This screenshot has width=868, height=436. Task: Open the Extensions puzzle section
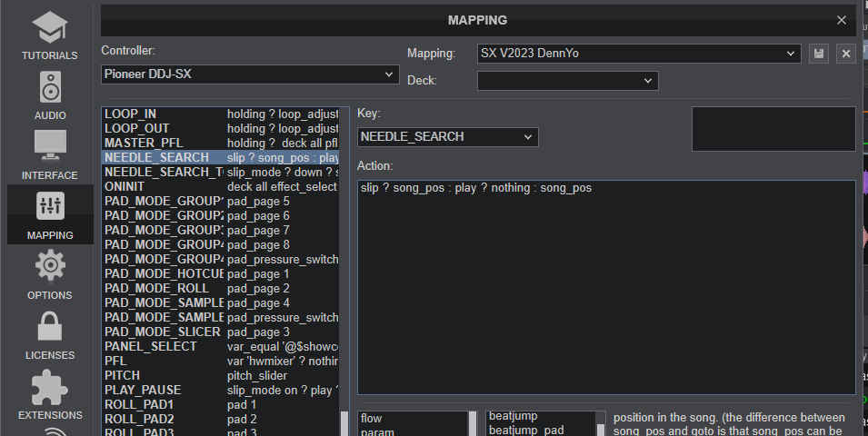click(x=50, y=395)
